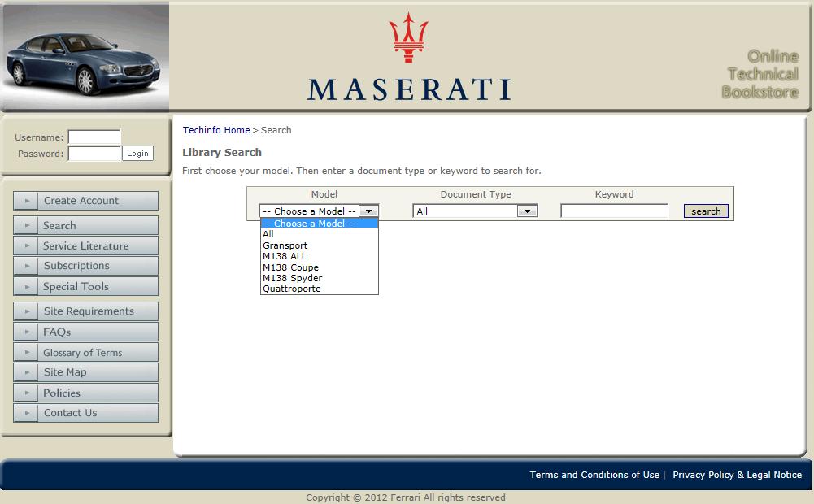Click the Online Technical Bookstore title
The height and width of the screenshot is (504, 814).
[x=760, y=74]
